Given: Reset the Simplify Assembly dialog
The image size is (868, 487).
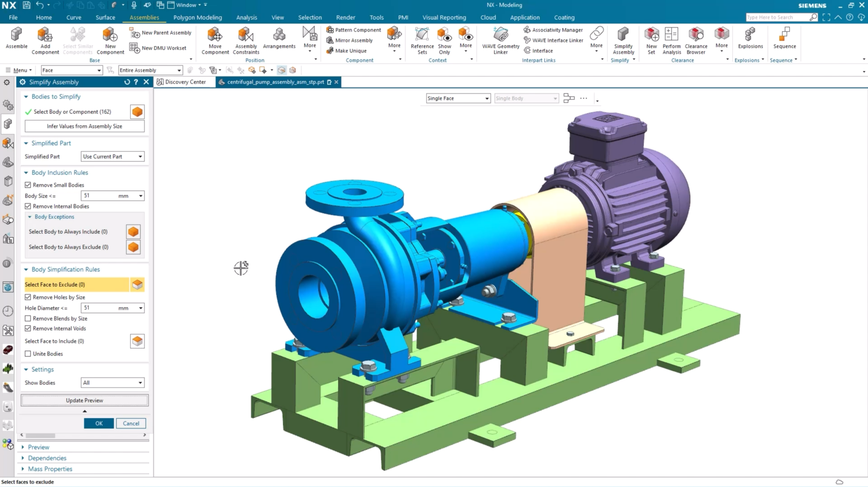Looking at the screenshot, I should (x=127, y=82).
